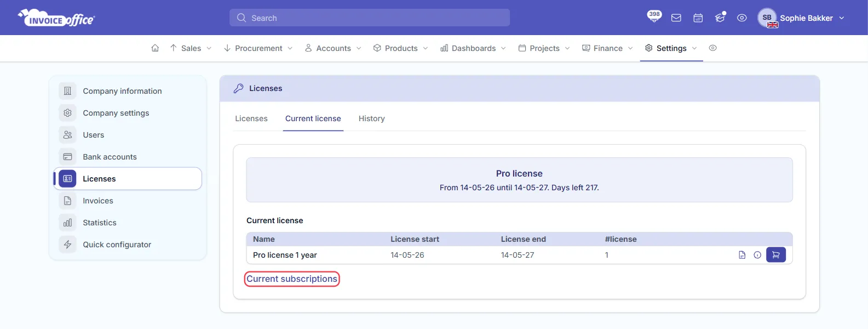Click the SB user avatar
The width and height of the screenshot is (868, 329).
[x=767, y=18]
